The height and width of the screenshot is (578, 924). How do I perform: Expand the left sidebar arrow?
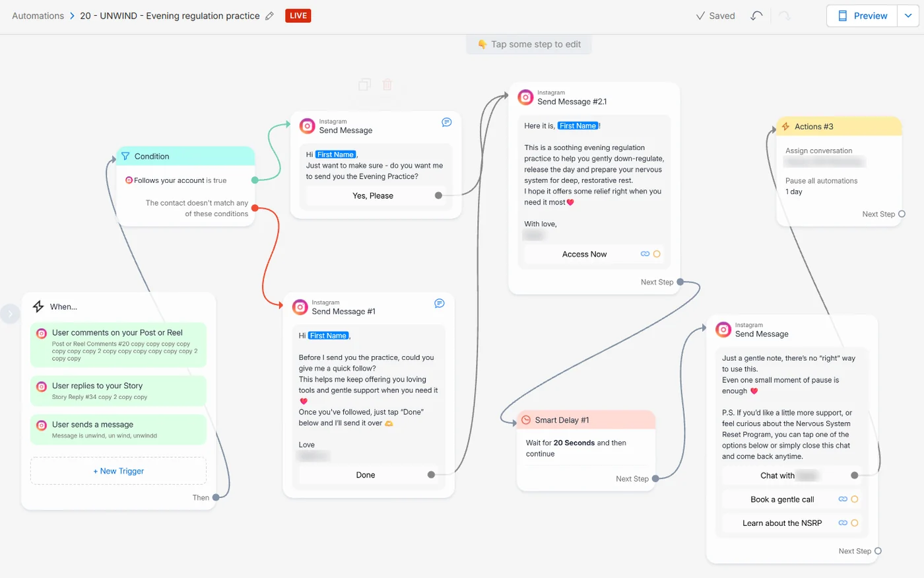point(9,314)
